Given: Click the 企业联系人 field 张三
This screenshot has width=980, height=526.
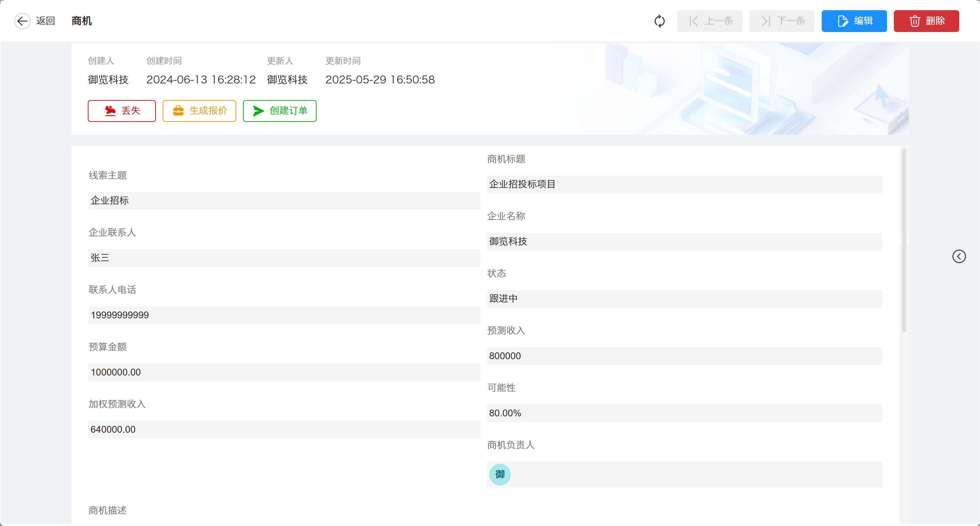Looking at the screenshot, I should (284, 258).
